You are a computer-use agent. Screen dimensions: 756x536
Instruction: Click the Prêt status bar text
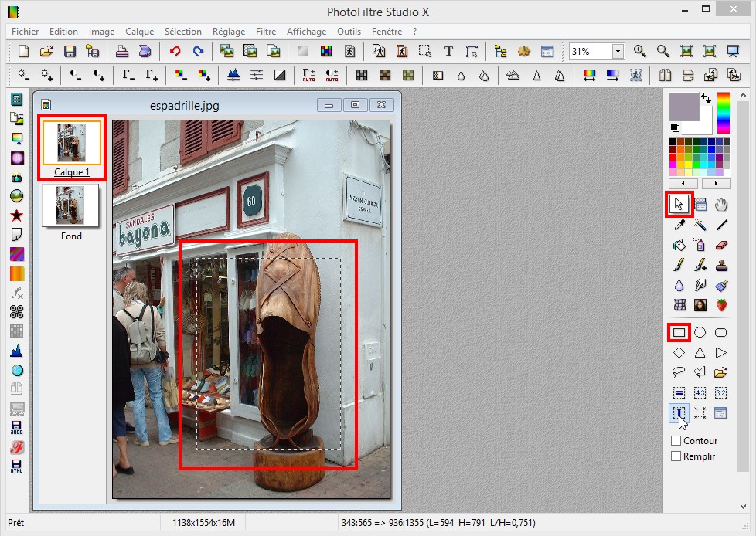pos(16,523)
